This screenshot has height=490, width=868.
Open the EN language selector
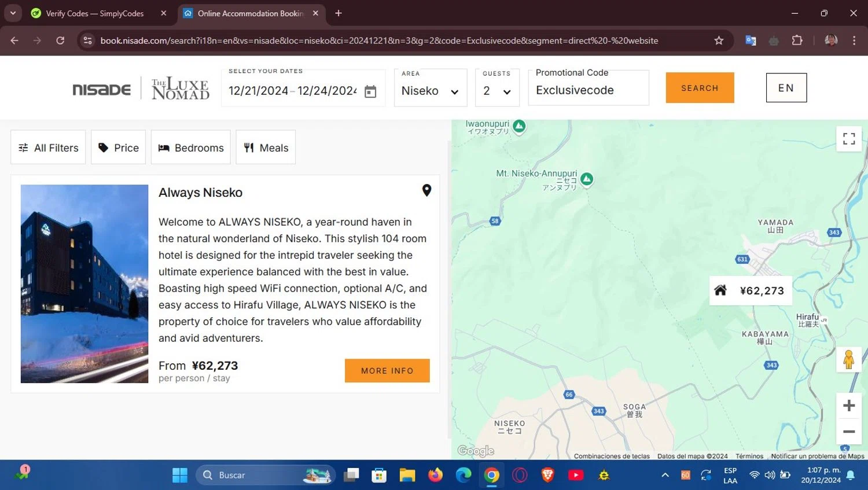click(x=786, y=88)
